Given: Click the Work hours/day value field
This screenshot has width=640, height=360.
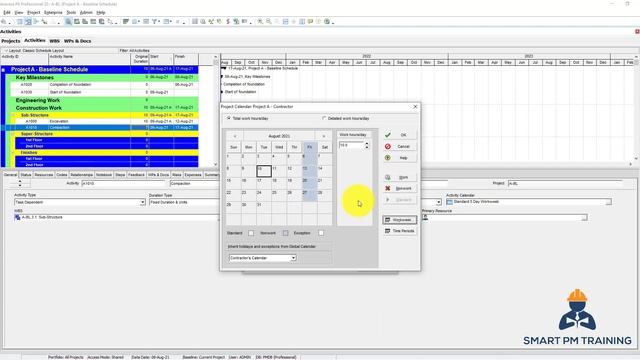Looking at the screenshot, I should pos(351,145).
